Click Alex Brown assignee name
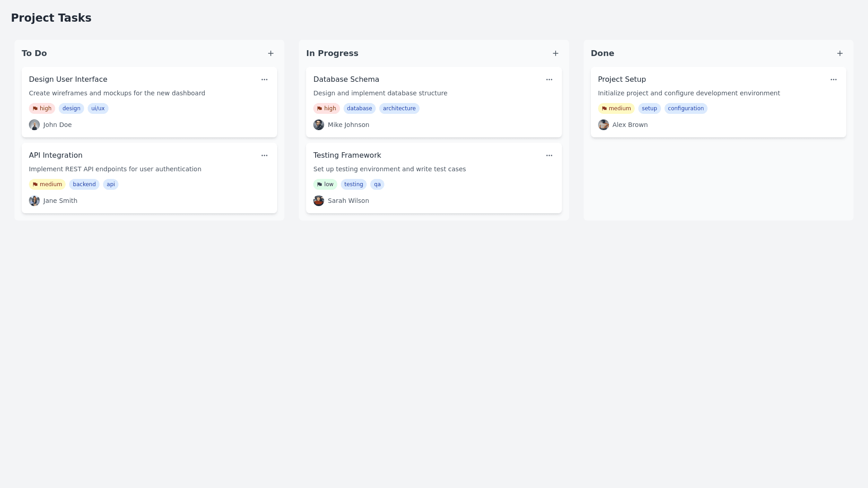 (630, 125)
